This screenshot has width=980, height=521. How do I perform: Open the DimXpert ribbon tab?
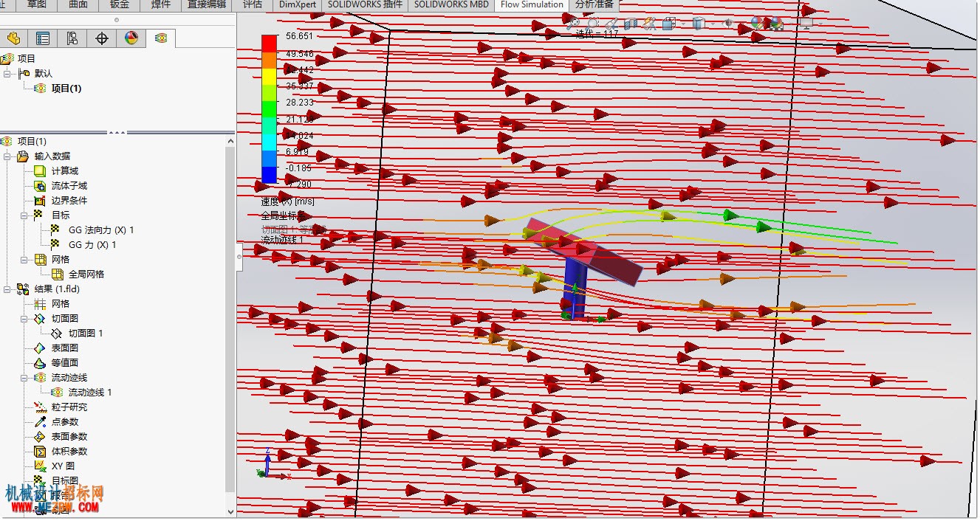pos(298,4)
